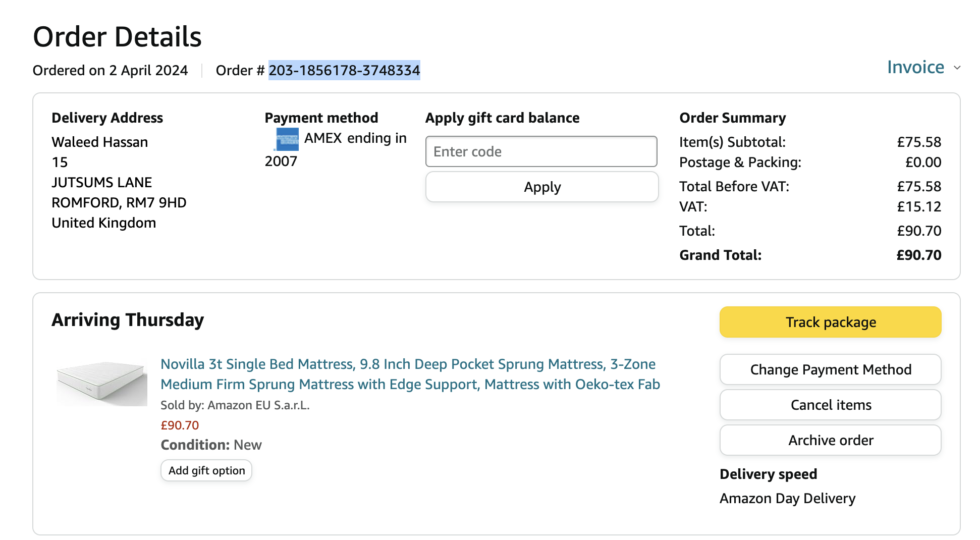Image resolution: width=980 pixels, height=540 pixels.
Task: Click the Add gift option button
Action: (206, 470)
